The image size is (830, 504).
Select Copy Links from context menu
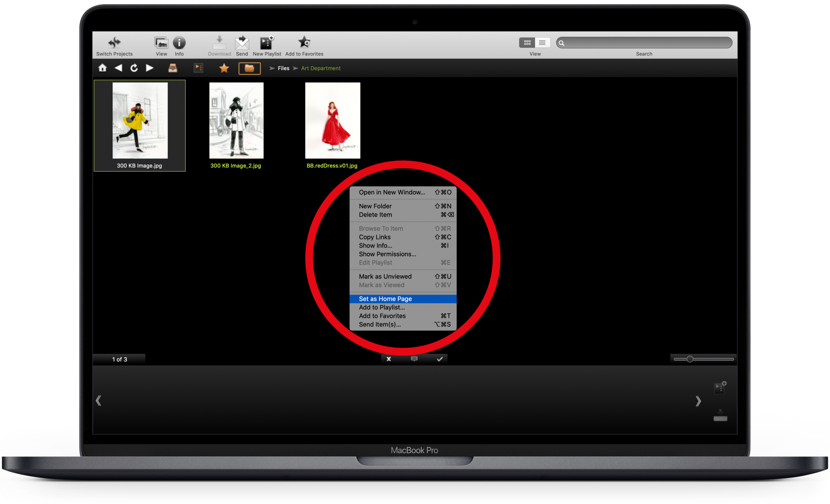pyautogui.click(x=375, y=237)
